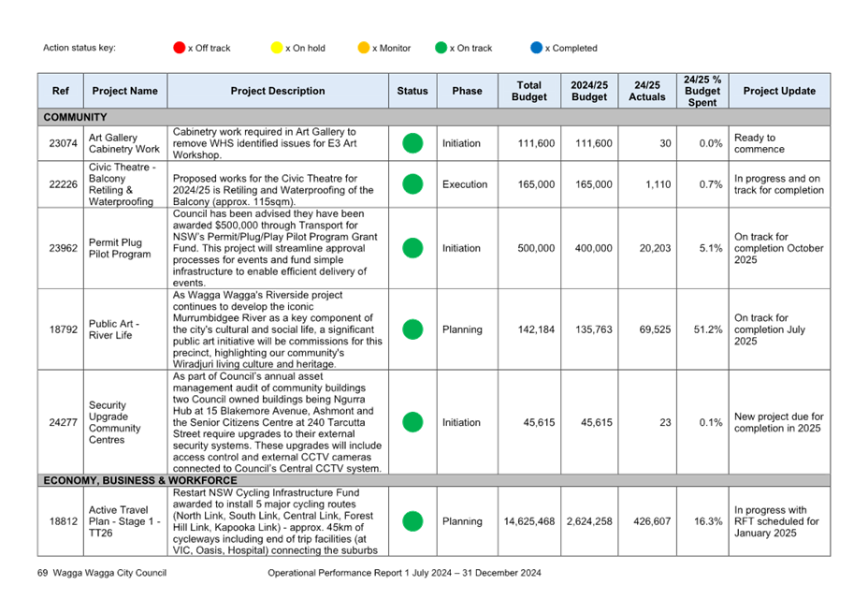Image resolution: width=868 pixels, height=614 pixels.
Task: Click the 24/25 Actuals column header
Action: point(647,91)
